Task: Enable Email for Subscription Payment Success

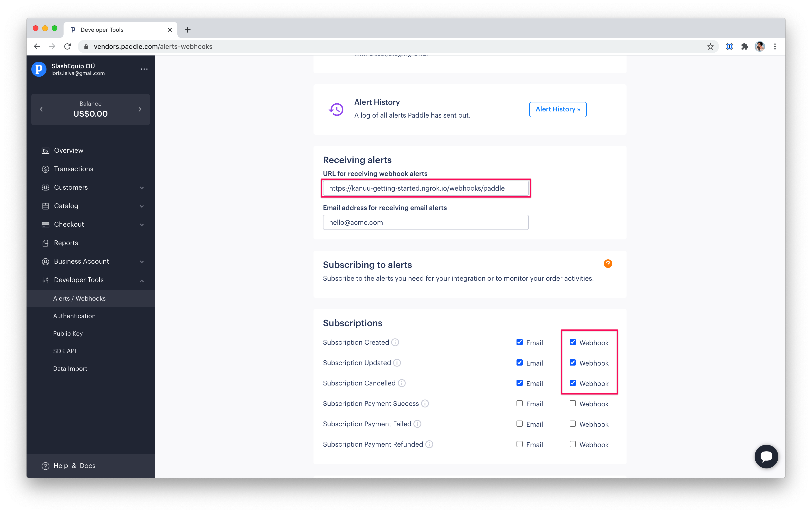Action: pos(519,403)
